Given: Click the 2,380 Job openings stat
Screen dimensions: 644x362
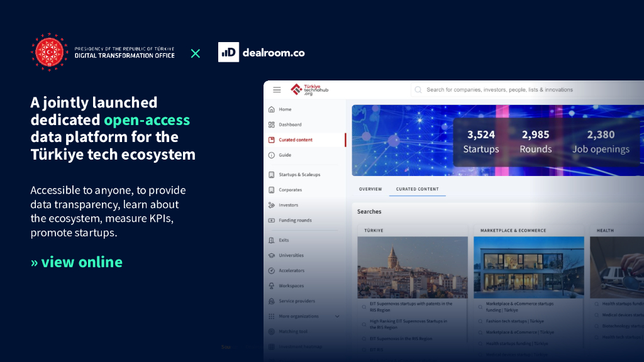Looking at the screenshot, I should point(601,141).
